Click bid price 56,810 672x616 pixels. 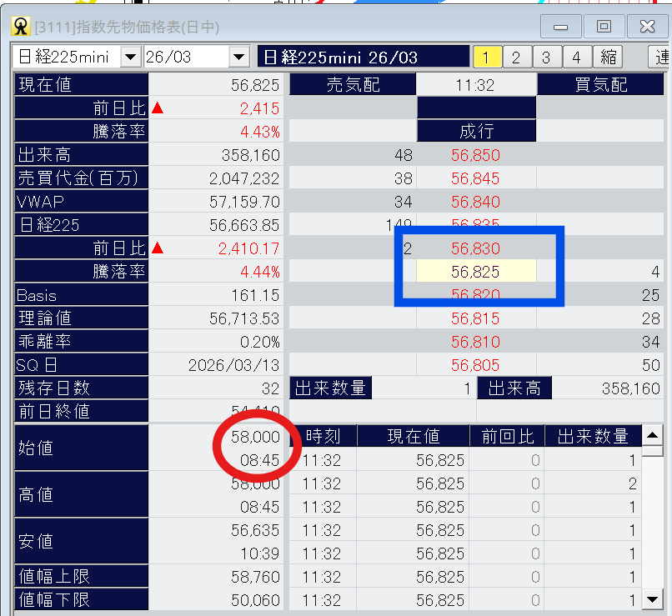pos(475,342)
